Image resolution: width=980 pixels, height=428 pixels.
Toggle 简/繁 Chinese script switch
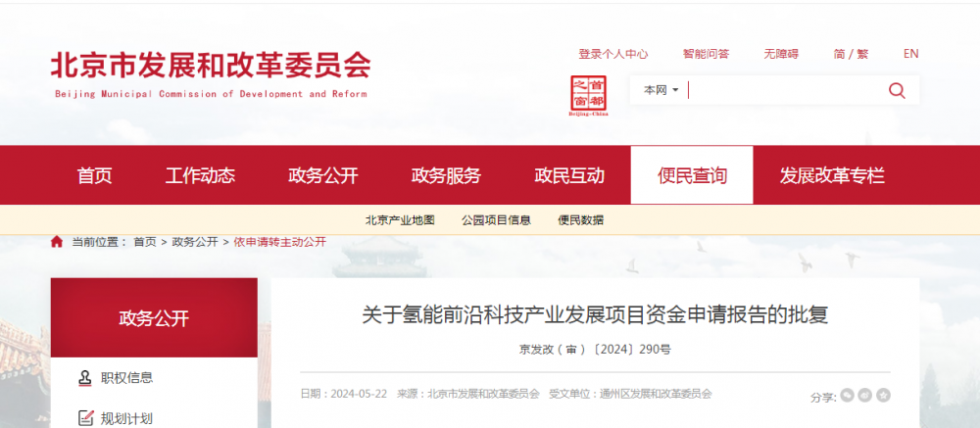[x=850, y=54]
